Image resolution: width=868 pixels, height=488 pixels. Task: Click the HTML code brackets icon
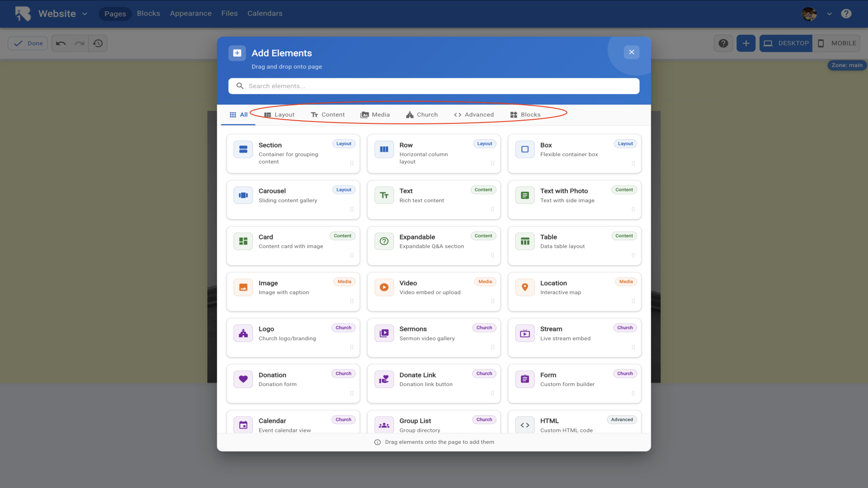[525, 425]
